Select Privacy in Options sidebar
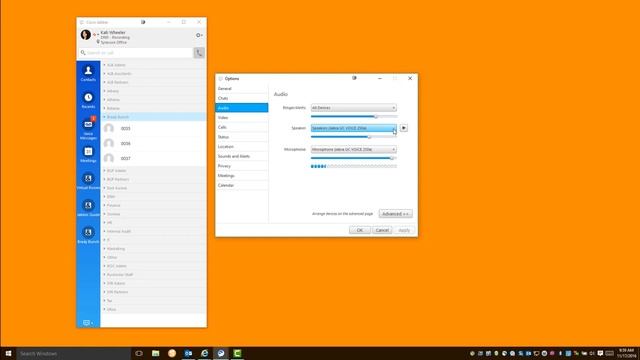Viewport: 640px width, 360px height. coord(242,166)
